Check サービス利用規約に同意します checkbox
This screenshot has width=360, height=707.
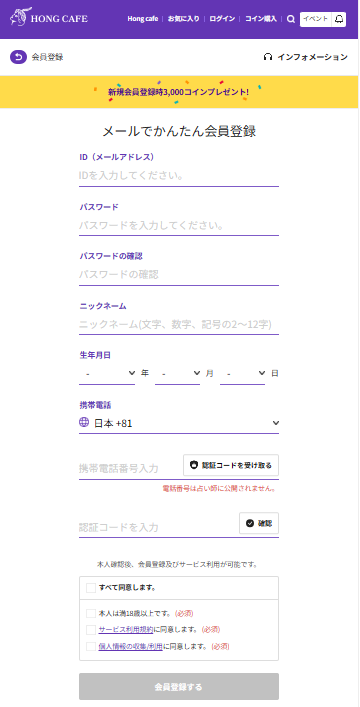click(91, 629)
